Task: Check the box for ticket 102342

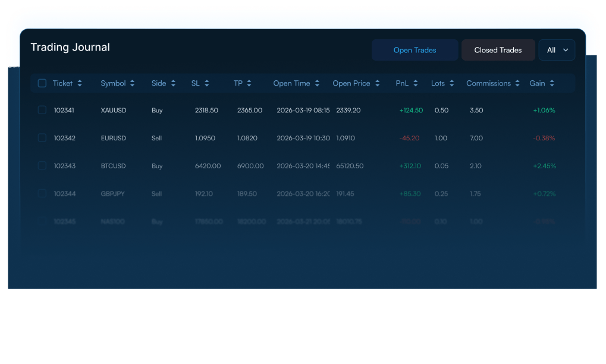Action: (42, 138)
